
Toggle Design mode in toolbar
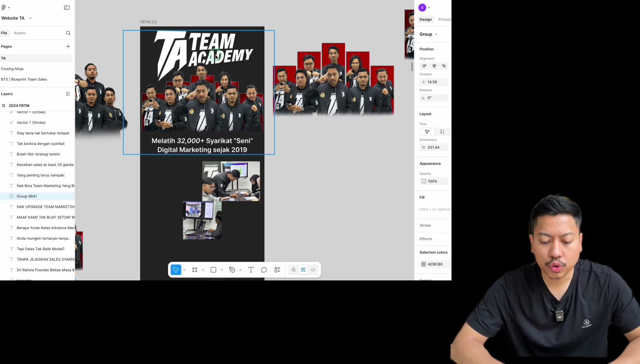(x=303, y=270)
